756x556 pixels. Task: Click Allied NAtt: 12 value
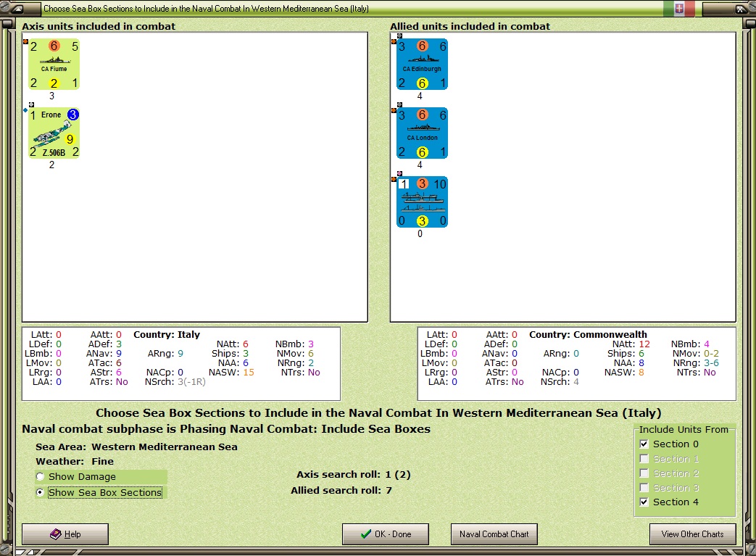point(644,344)
